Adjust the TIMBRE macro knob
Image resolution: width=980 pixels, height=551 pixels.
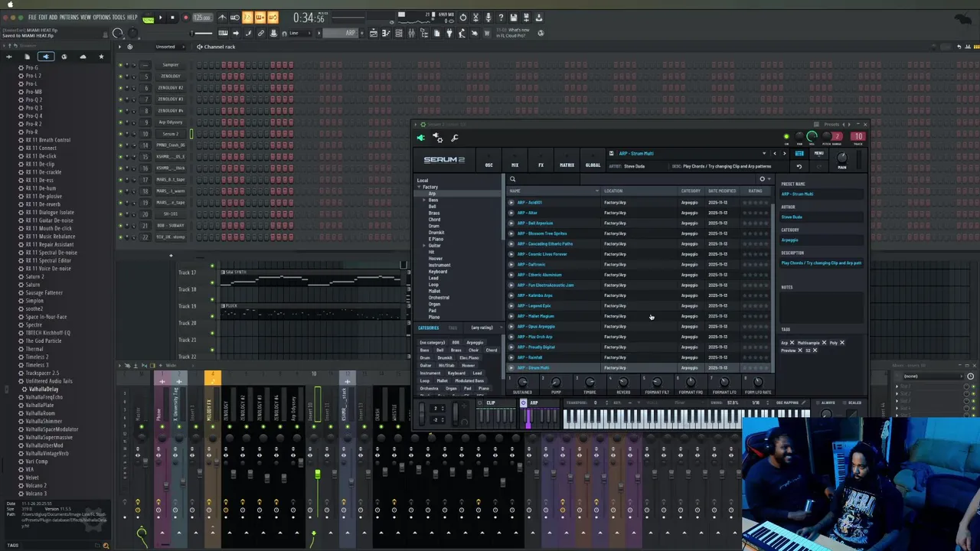coord(590,382)
